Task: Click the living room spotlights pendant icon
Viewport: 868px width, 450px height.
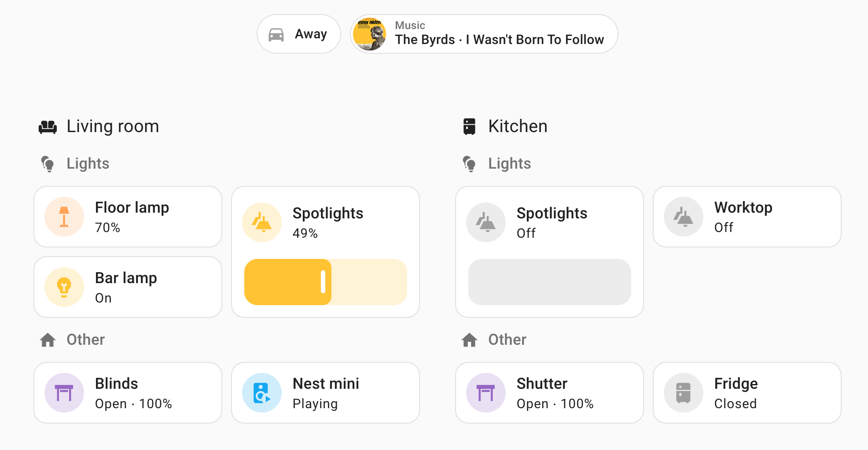Action: pos(261,222)
